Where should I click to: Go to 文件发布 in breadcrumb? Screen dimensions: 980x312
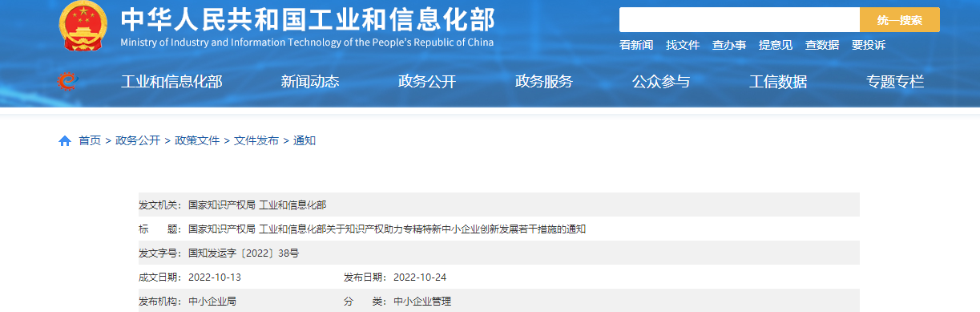(x=256, y=140)
